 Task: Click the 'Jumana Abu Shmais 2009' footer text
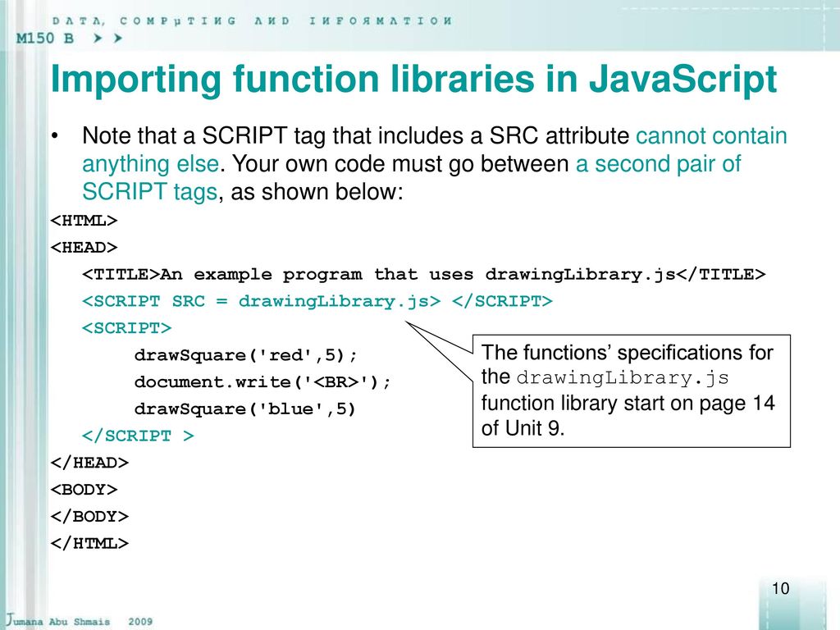tap(80, 620)
